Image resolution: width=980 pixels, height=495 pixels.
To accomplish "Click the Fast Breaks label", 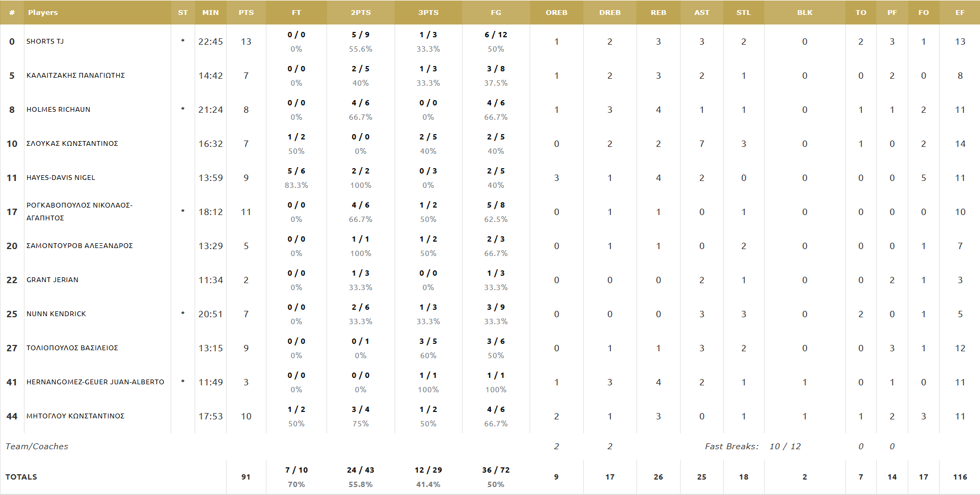I will click(732, 446).
